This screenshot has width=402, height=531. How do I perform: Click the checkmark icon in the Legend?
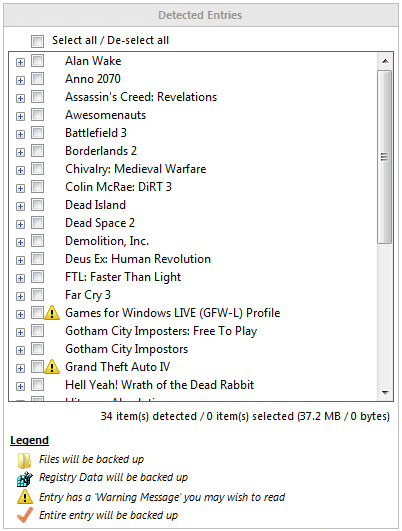tap(25, 515)
